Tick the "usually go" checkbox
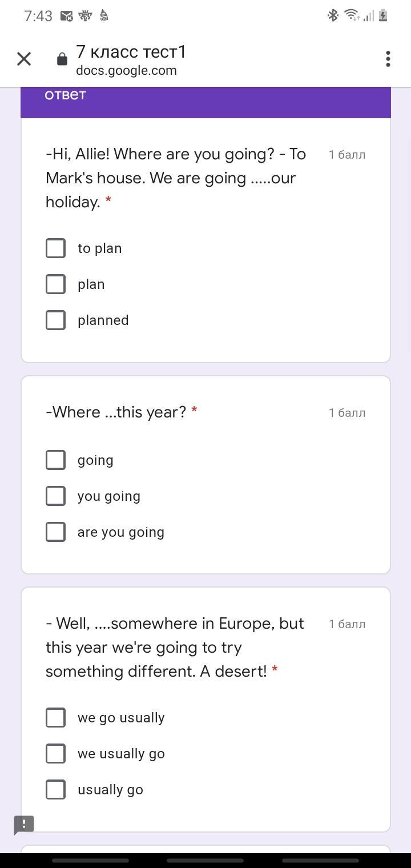Image resolution: width=411 pixels, height=868 pixels. click(x=55, y=790)
